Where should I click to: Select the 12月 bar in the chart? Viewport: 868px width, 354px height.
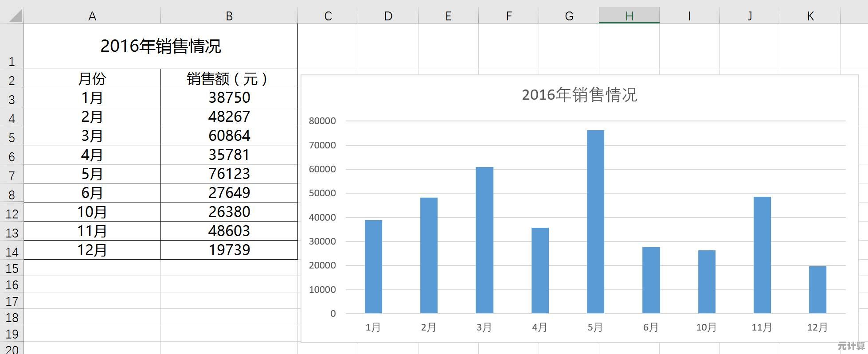(817, 290)
